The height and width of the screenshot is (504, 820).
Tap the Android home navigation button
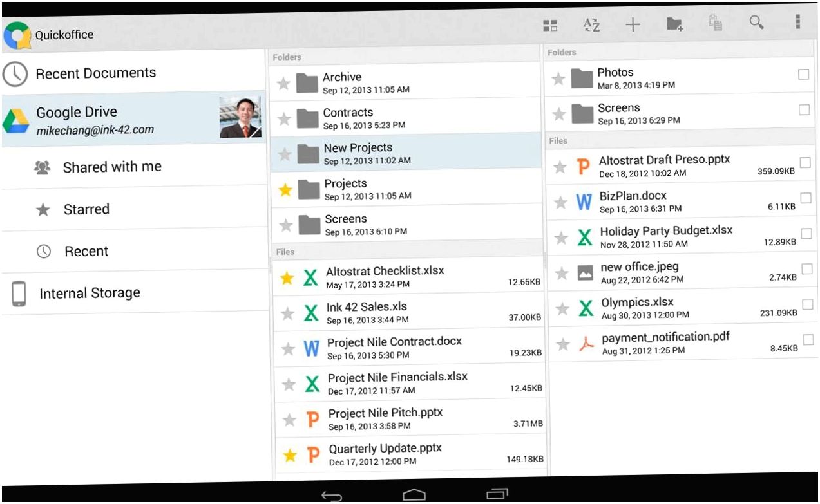click(x=414, y=494)
